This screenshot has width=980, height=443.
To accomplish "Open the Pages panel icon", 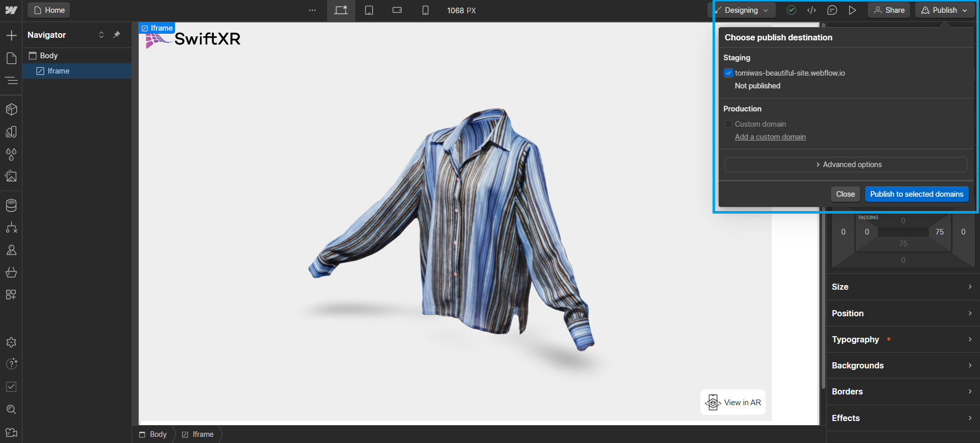I will click(11, 58).
